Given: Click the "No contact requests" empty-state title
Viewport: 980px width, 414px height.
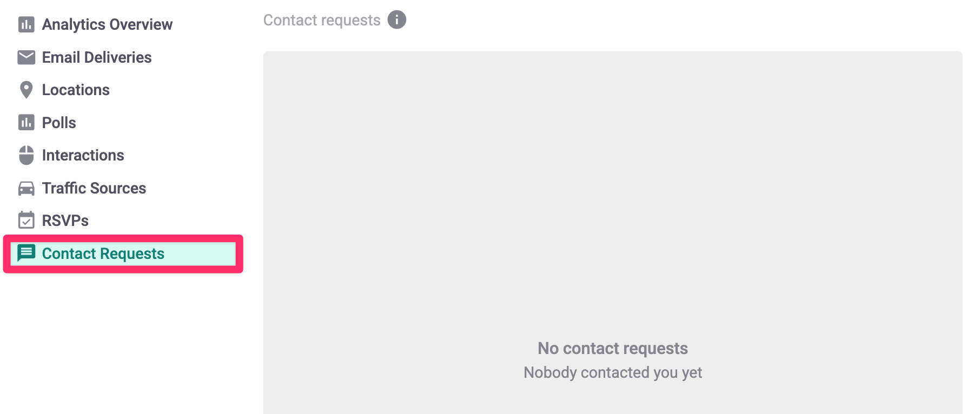Looking at the screenshot, I should [612, 349].
